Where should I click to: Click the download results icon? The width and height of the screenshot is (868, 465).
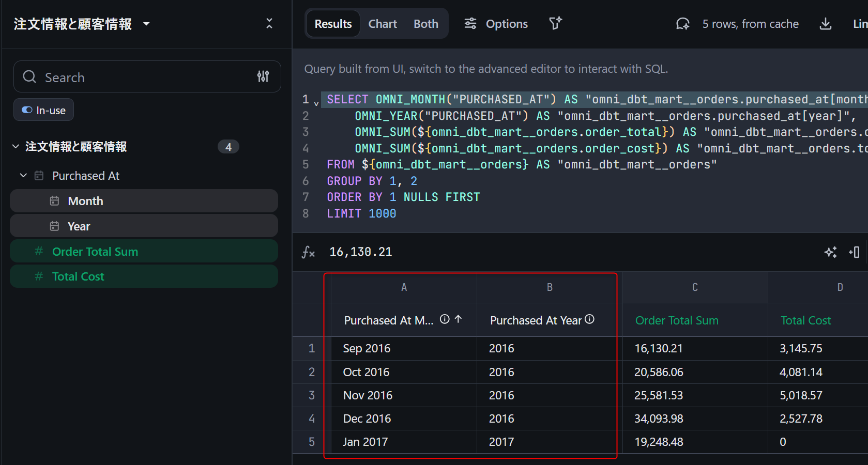coord(826,24)
